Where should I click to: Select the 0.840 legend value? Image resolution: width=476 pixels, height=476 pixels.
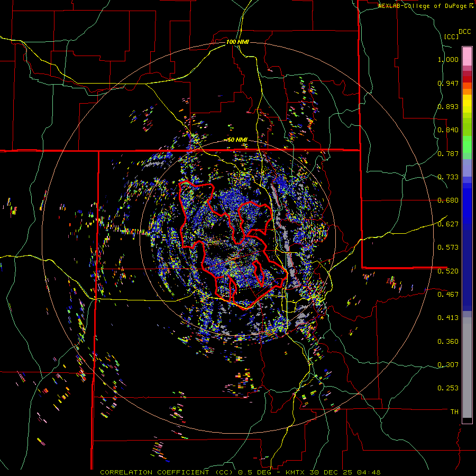448,130
